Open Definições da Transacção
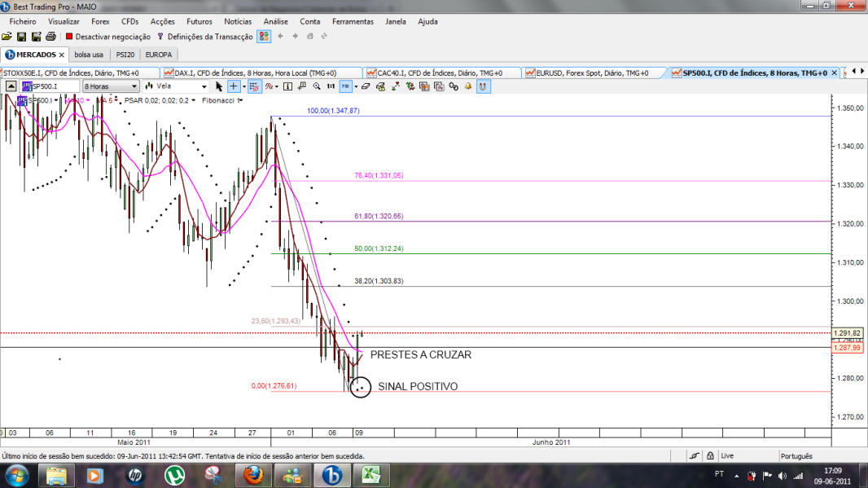The width and height of the screenshot is (868, 488). click(x=205, y=37)
